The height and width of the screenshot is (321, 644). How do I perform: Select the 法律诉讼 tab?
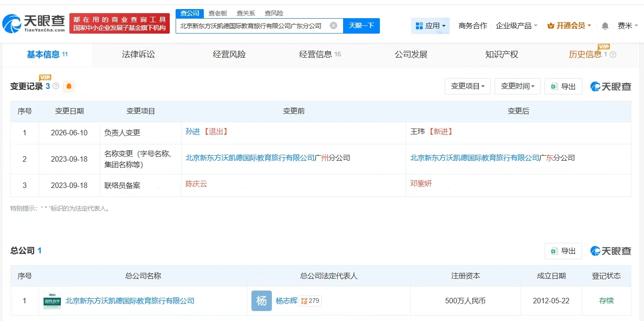tap(138, 54)
